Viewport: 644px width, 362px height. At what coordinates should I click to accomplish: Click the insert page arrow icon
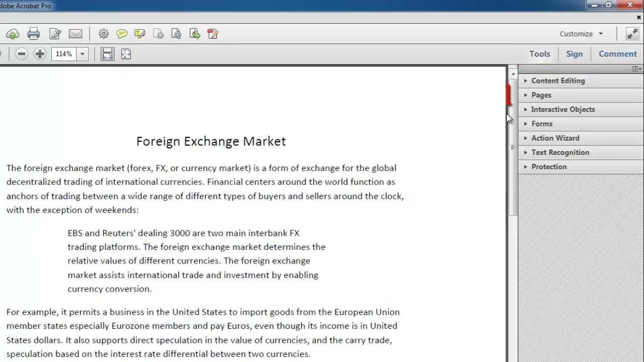195,34
